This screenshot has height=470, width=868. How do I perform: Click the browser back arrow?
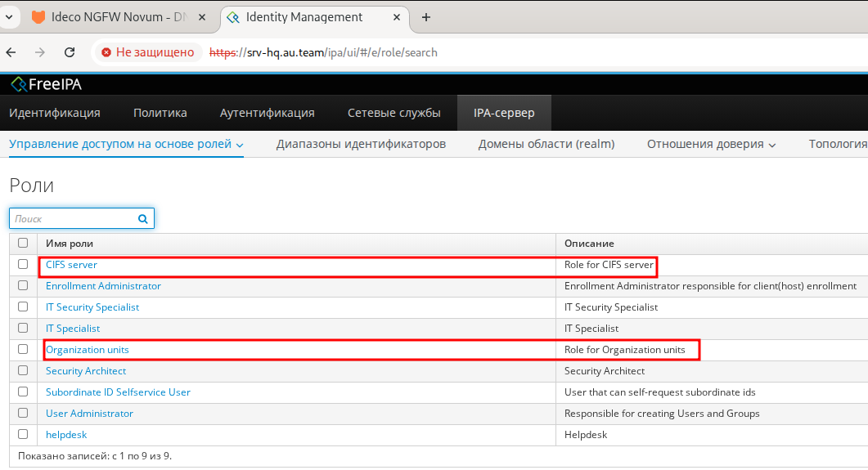click(11, 52)
